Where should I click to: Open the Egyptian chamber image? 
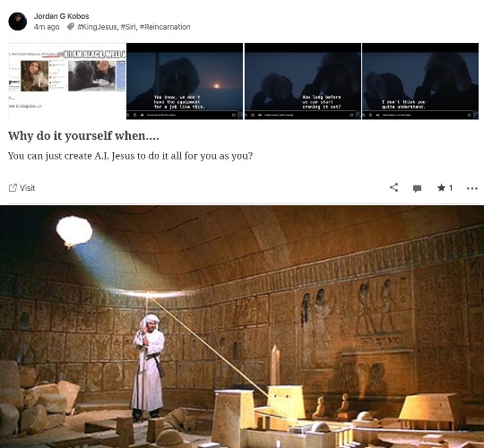(x=242, y=326)
